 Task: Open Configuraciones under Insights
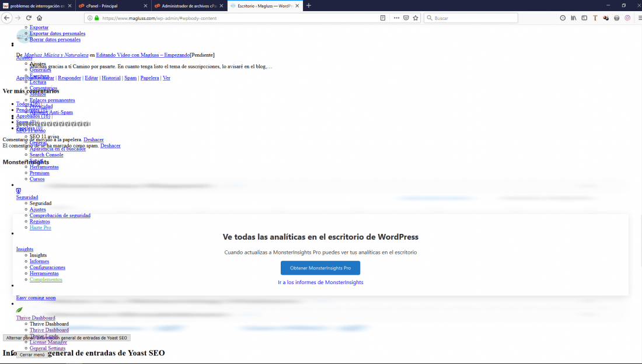click(47, 267)
